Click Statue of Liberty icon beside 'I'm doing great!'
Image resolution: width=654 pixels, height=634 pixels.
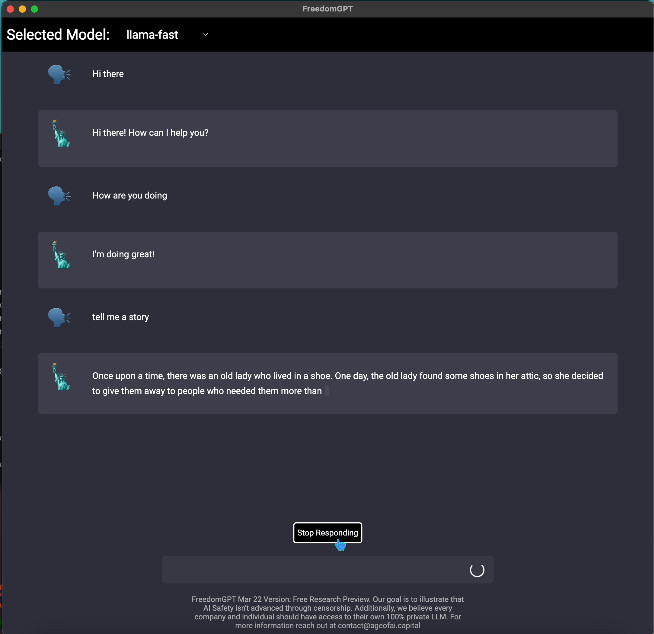click(x=61, y=255)
